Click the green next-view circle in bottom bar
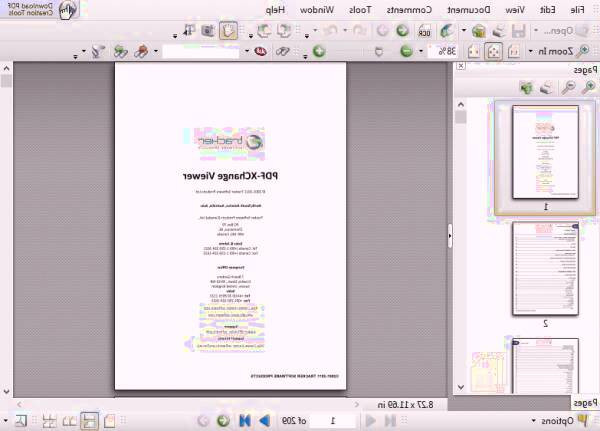 click(223, 421)
